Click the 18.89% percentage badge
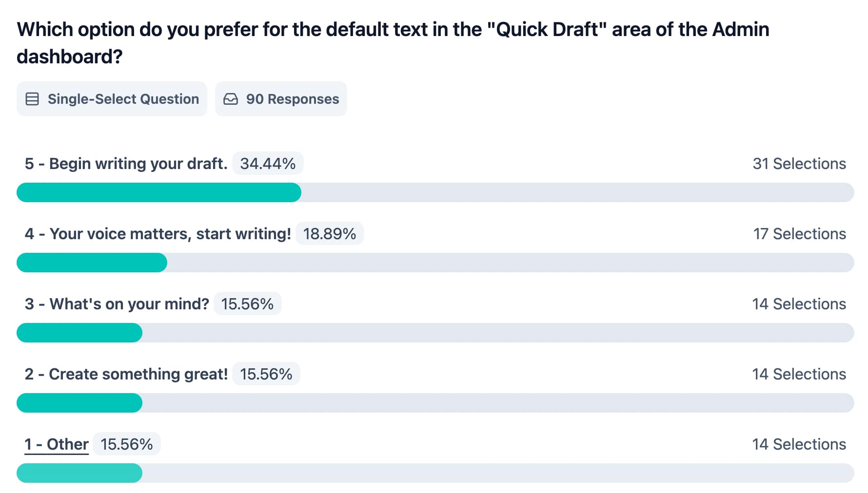 [330, 234]
